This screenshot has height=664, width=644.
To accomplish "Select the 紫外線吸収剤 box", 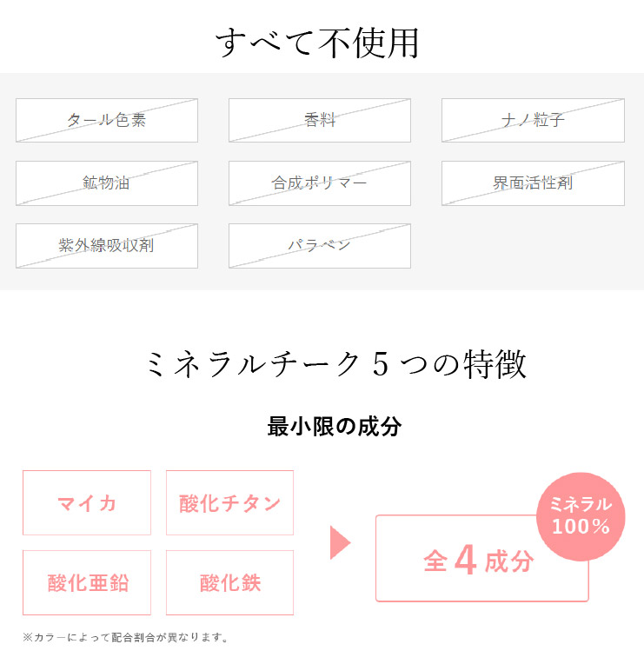I will click(107, 246).
